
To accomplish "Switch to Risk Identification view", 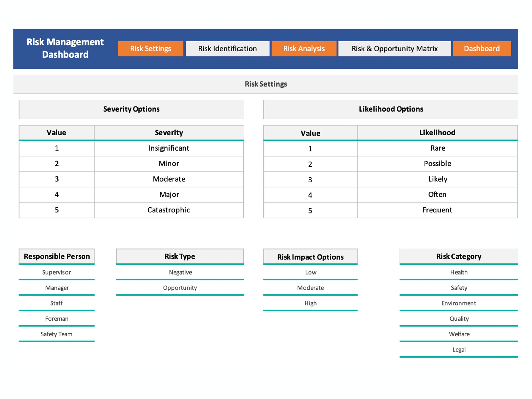I will [227, 49].
